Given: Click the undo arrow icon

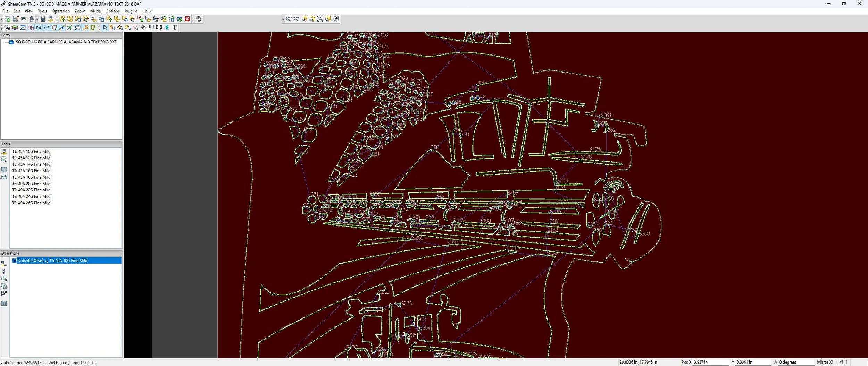Looking at the screenshot, I should [199, 19].
